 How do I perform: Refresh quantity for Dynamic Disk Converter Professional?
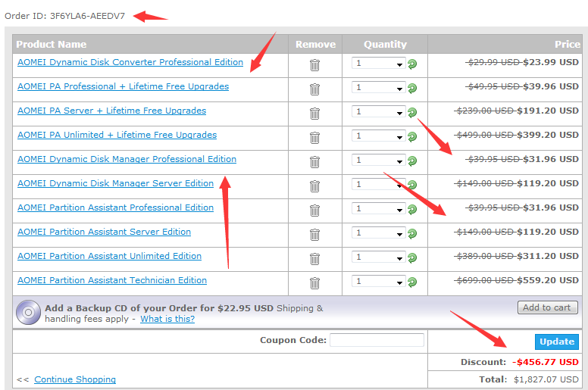point(412,64)
